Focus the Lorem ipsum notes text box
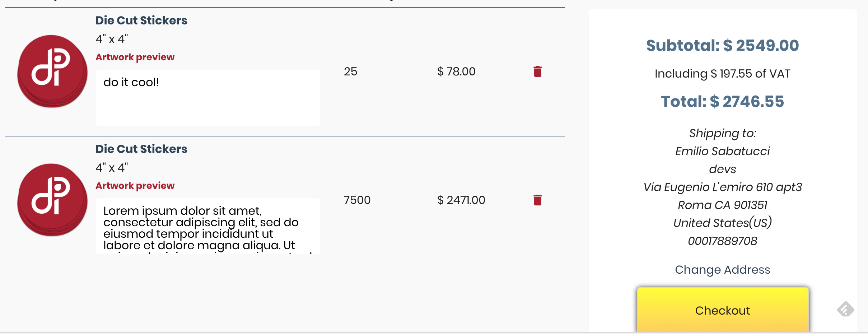The height and width of the screenshot is (334, 868). click(x=208, y=226)
